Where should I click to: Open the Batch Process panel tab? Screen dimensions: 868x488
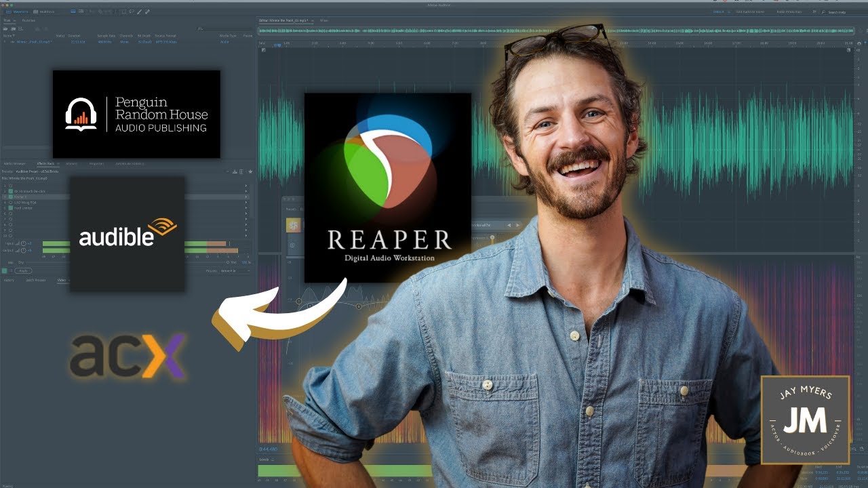click(36, 280)
